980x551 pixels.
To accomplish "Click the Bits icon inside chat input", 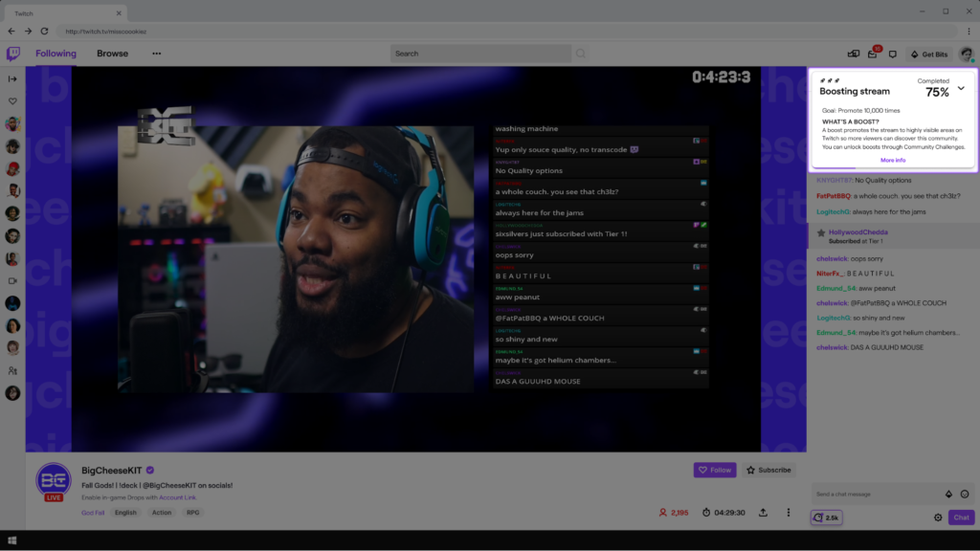I will (948, 494).
